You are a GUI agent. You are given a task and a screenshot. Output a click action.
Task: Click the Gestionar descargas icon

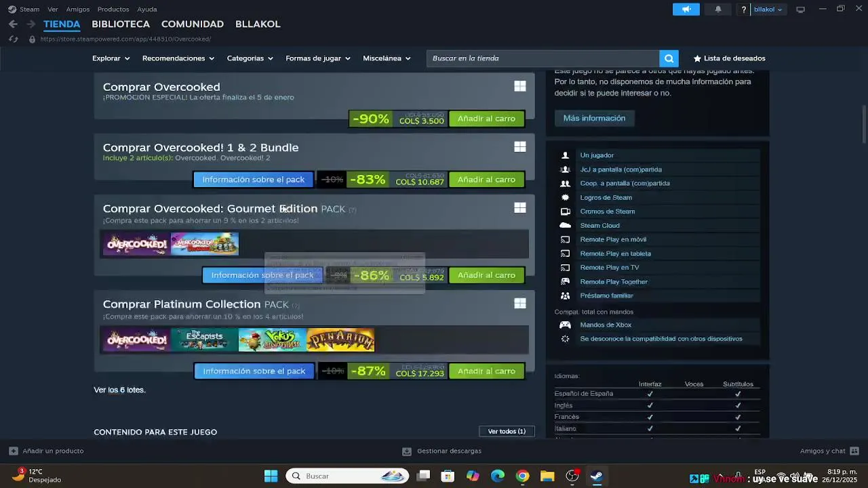pyautogui.click(x=407, y=451)
